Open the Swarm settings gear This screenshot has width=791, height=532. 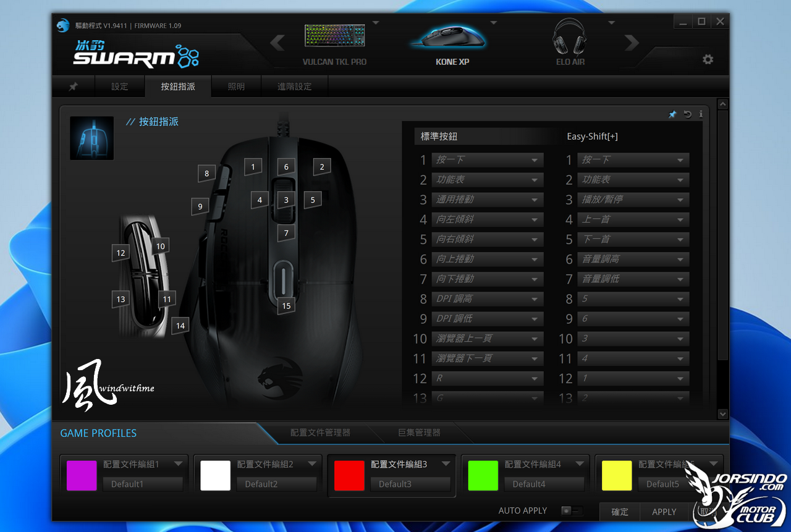point(708,59)
